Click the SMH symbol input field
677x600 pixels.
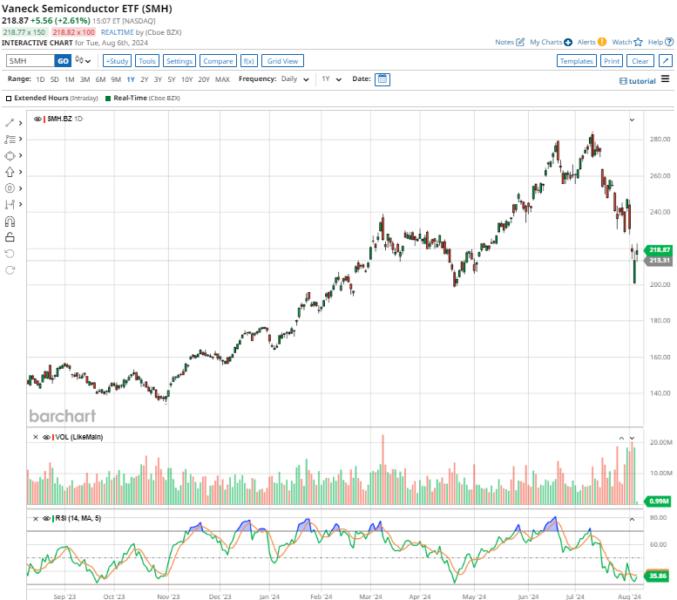point(30,61)
